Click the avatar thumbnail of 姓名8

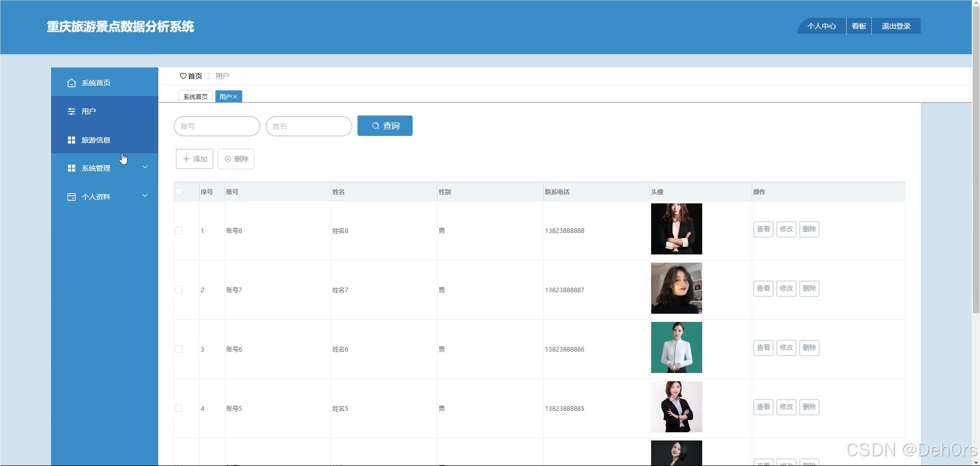[x=677, y=229]
